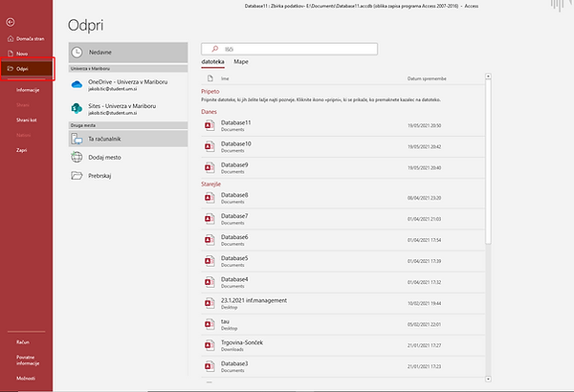Image resolution: width=574 pixels, height=392 pixels.
Task: Open the tau database file
Action: pyautogui.click(x=343, y=325)
